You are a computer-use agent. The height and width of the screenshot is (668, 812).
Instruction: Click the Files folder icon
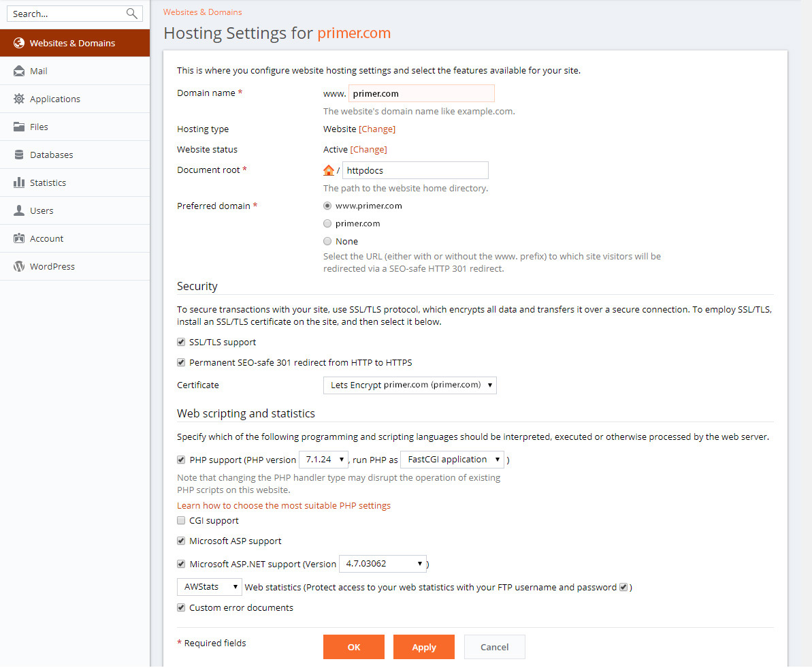click(x=19, y=127)
